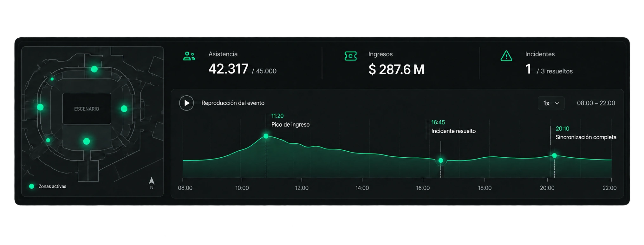Click the "Reproducción del evento" title
The image size is (644, 245).
point(233,103)
